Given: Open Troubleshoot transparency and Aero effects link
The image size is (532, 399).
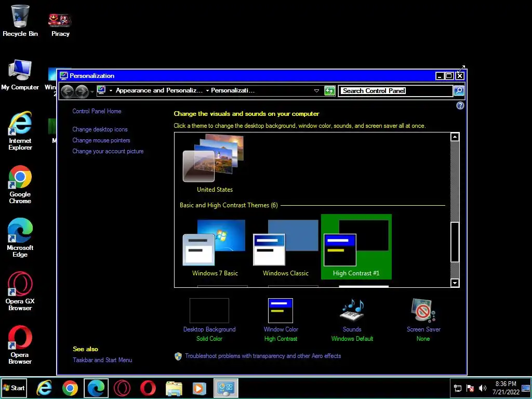Looking at the screenshot, I should tap(263, 356).
